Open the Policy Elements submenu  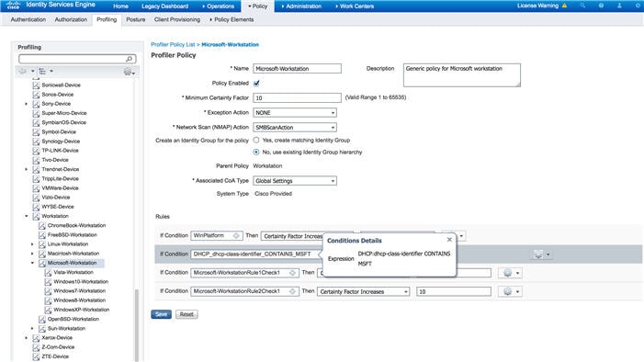tap(232, 19)
